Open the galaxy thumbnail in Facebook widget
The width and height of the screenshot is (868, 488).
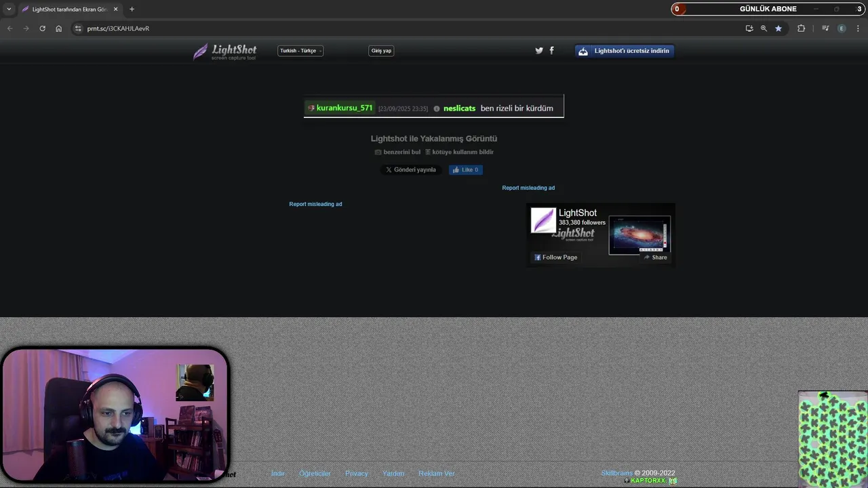pos(639,235)
